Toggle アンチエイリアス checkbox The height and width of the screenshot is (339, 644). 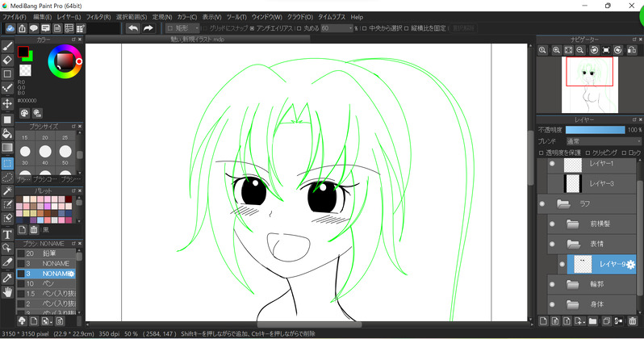252,28
